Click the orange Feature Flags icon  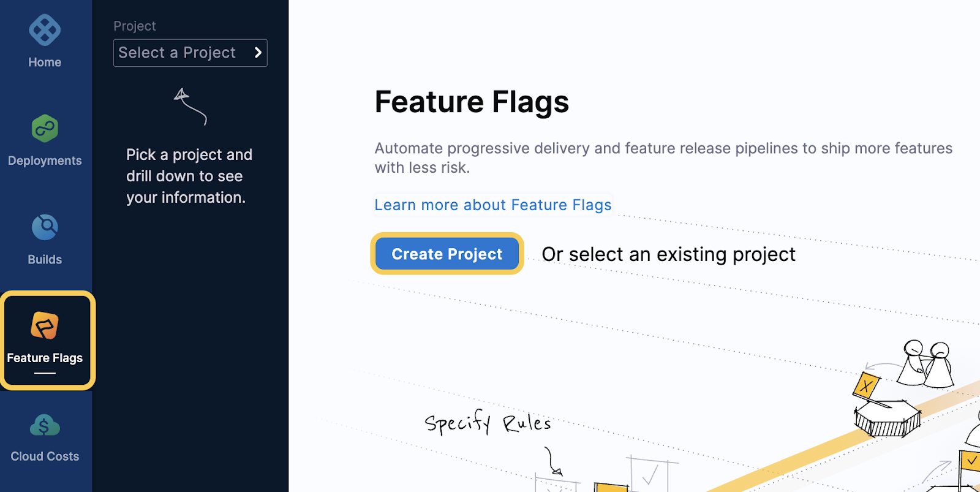[x=45, y=325]
